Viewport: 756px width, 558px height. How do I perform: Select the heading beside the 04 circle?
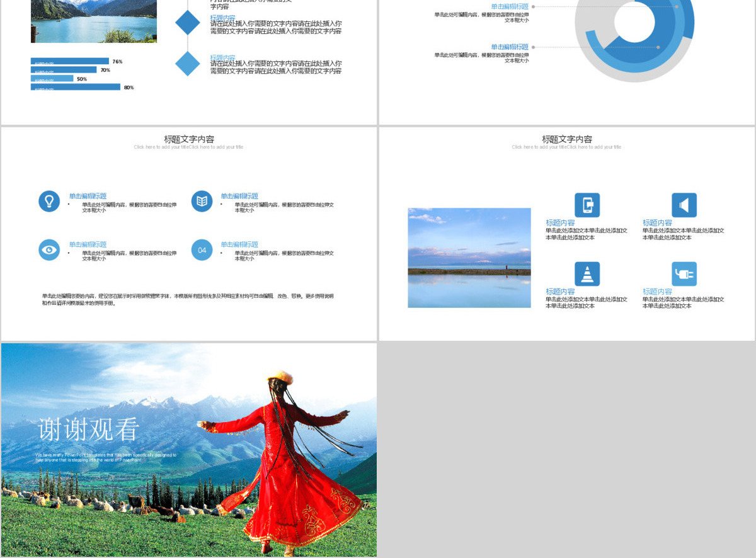coord(239,244)
